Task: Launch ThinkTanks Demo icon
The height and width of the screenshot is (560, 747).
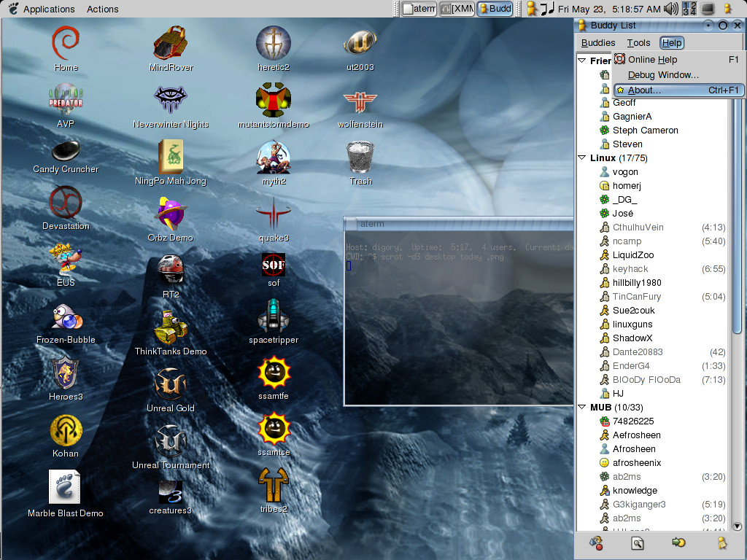Action: (x=171, y=327)
